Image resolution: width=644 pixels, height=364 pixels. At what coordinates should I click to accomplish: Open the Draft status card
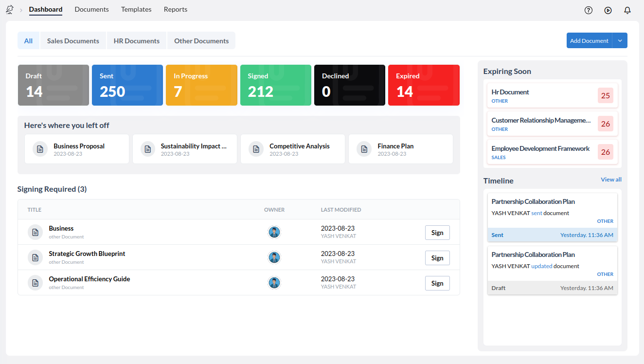54,85
